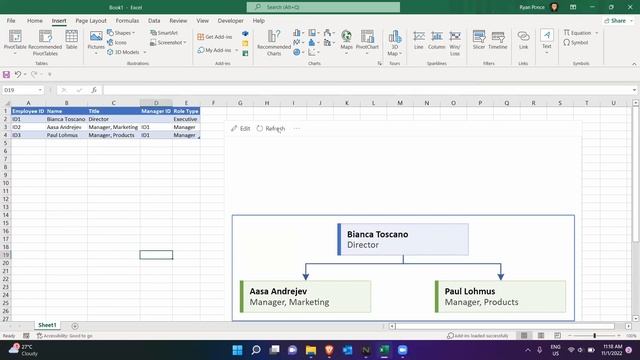Screen dimensions: 640x360
Task: Insert a hyperlink with Link
Action: pyautogui.click(x=523, y=40)
